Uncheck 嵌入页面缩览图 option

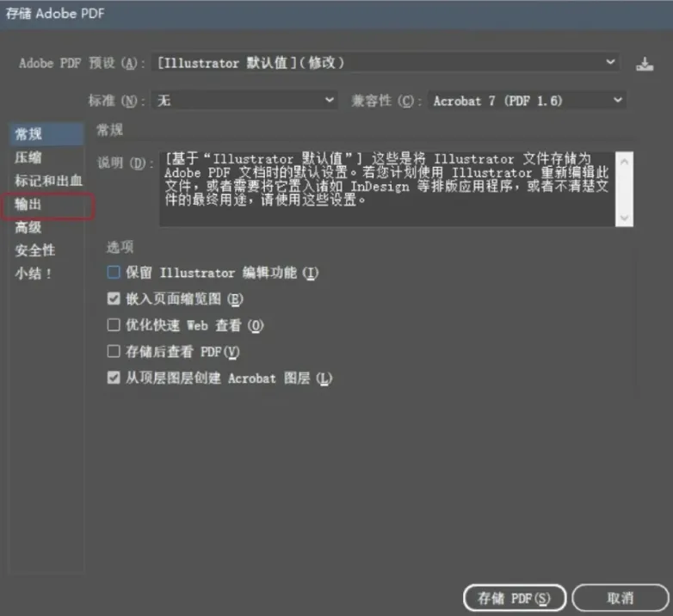point(114,299)
